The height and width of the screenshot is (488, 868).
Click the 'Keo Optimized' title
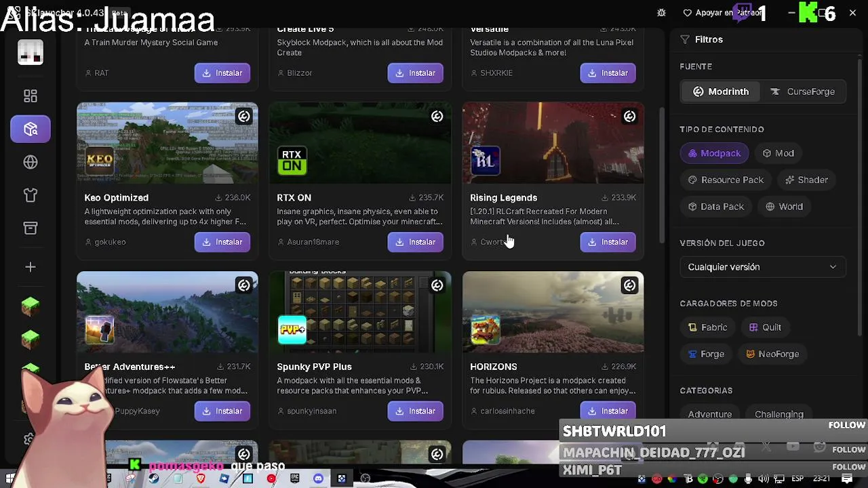(x=116, y=197)
